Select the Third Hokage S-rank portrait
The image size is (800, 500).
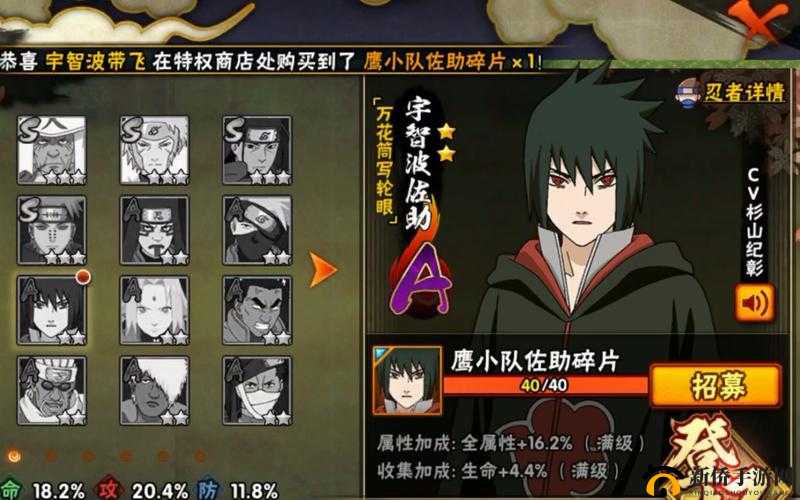tap(52, 150)
